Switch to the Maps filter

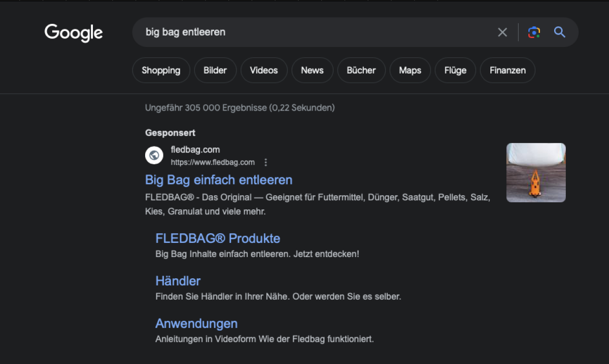410,70
